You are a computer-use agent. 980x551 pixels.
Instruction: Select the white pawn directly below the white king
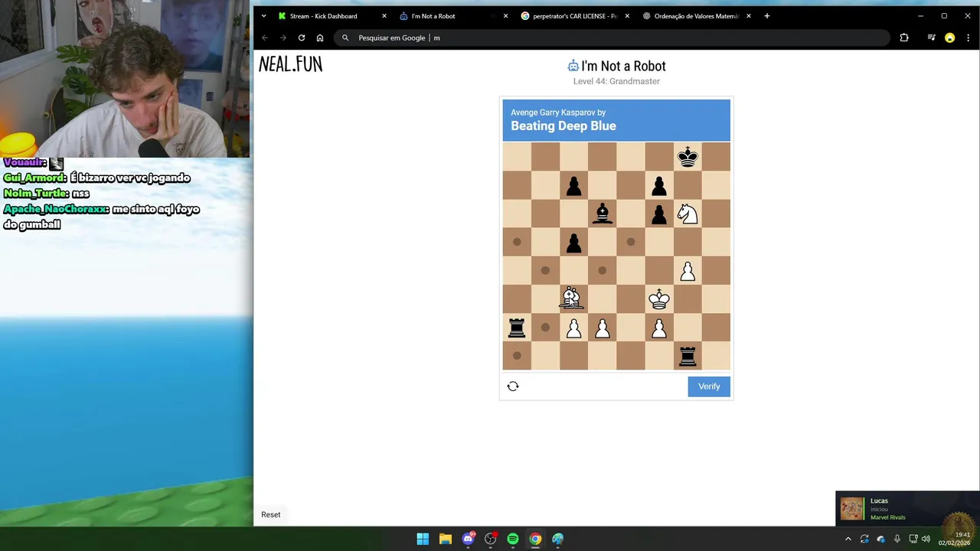pyautogui.click(x=659, y=328)
